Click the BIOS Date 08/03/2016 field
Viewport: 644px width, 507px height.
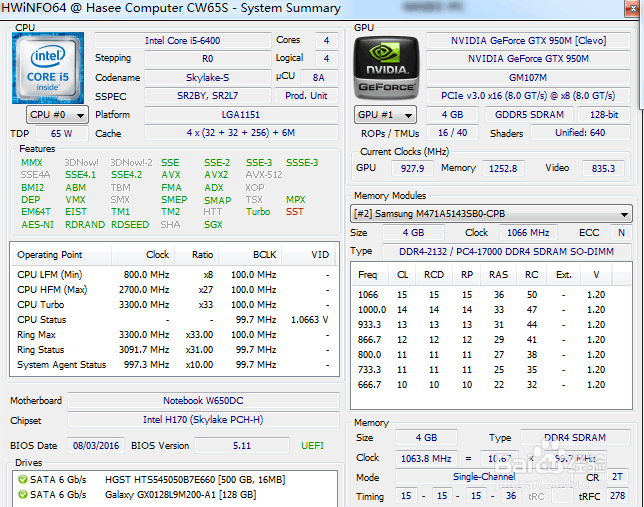[96, 445]
